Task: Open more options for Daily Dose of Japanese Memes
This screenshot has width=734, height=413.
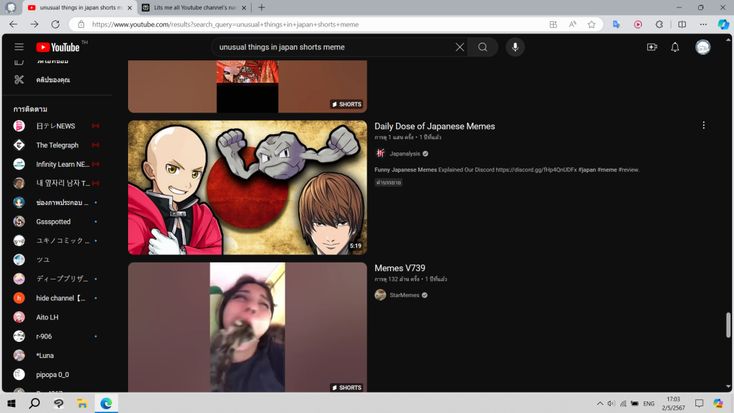Action: (x=703, y=125)
